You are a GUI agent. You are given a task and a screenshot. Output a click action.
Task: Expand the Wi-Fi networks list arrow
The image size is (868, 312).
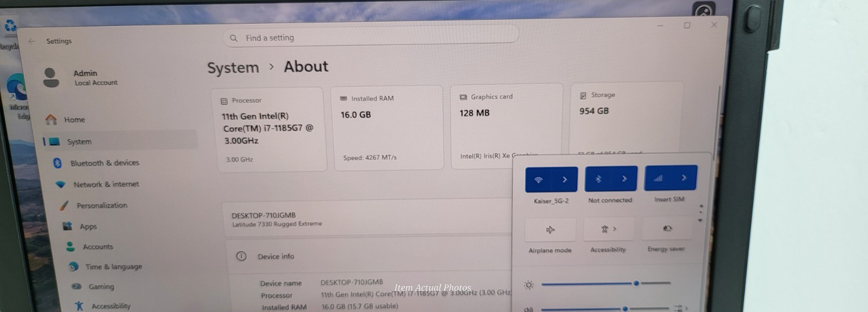(565, 179)
